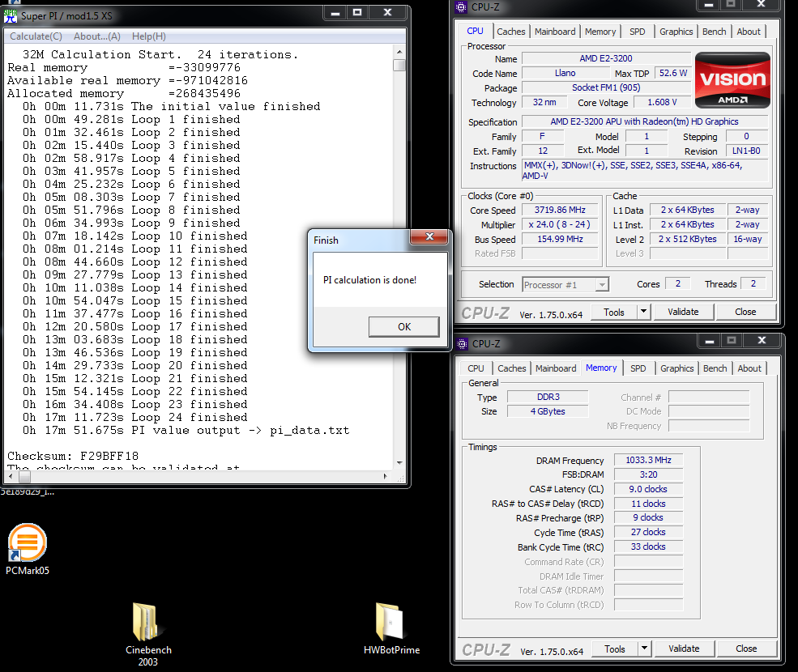Open Tools dropdown arrow in top CPU-Z

644,312
